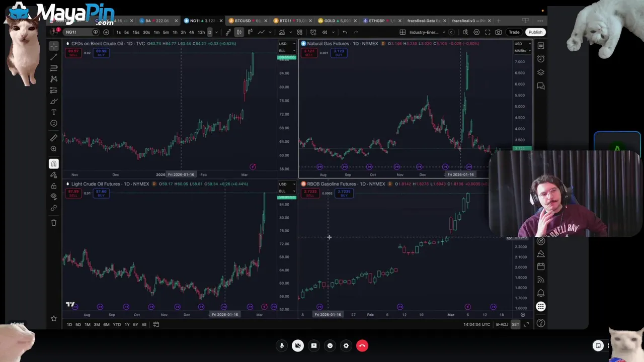End the call with red hangup button
This screenshot has height=362, width=644.
pos(362,345)
